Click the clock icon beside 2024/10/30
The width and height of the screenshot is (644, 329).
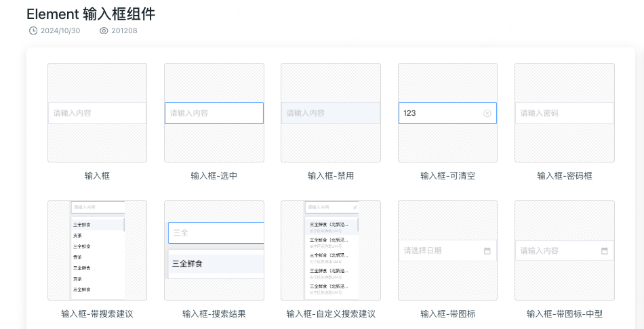[x=33, y=30]
